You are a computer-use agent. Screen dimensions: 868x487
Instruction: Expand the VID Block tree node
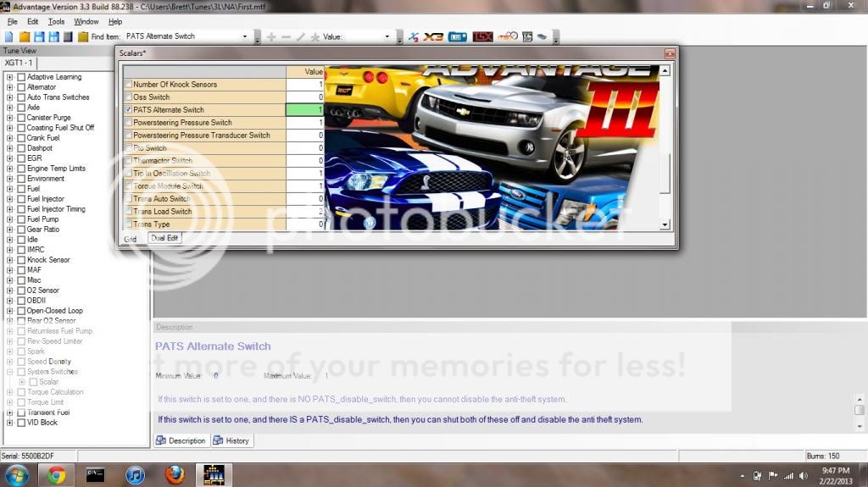click(9, 423)
